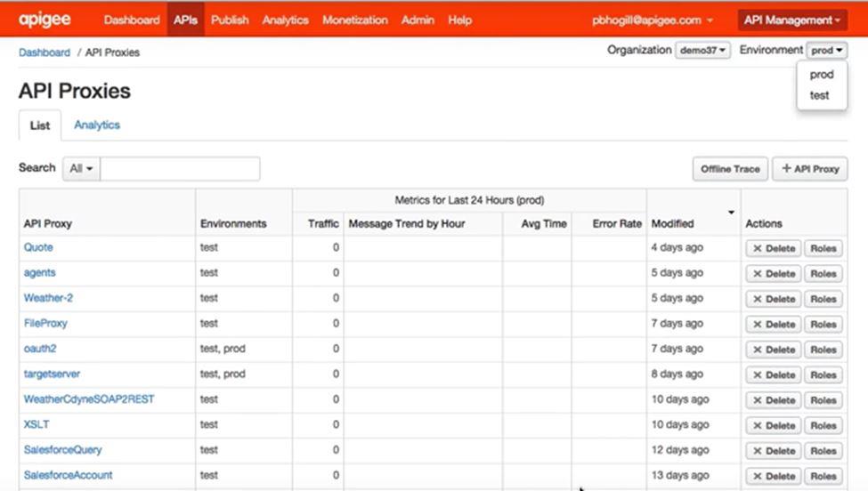Open the Quote proxy
Image resolution: width=868 pixels, height=491 pixels.
click(38, 247)
